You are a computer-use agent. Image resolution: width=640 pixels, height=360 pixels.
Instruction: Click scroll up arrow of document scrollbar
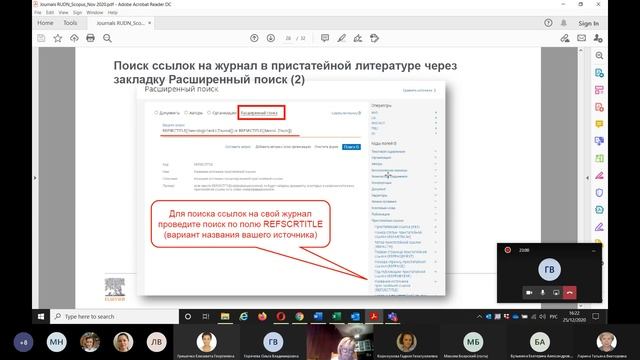point(581,50)
